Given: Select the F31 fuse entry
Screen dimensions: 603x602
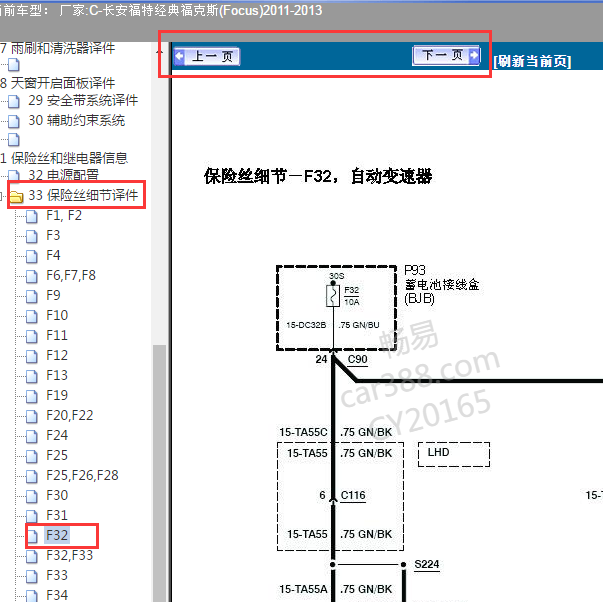Looking at the screenshot, I should pos(57,515).
